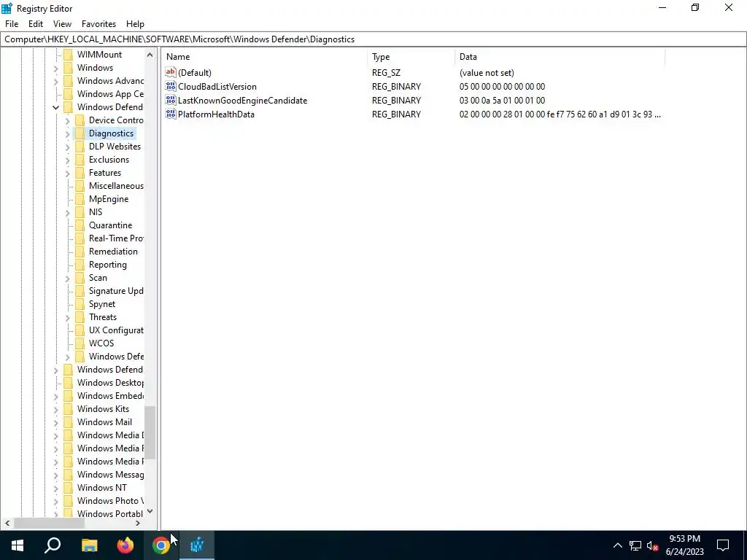Open the View menu
Screen dimensions: 747x560
pyautogui.click(x=62, y=24)
